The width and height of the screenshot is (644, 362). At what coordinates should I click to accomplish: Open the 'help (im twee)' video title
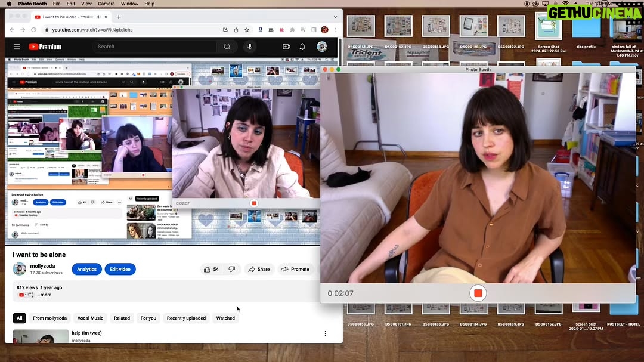[86, 333]
